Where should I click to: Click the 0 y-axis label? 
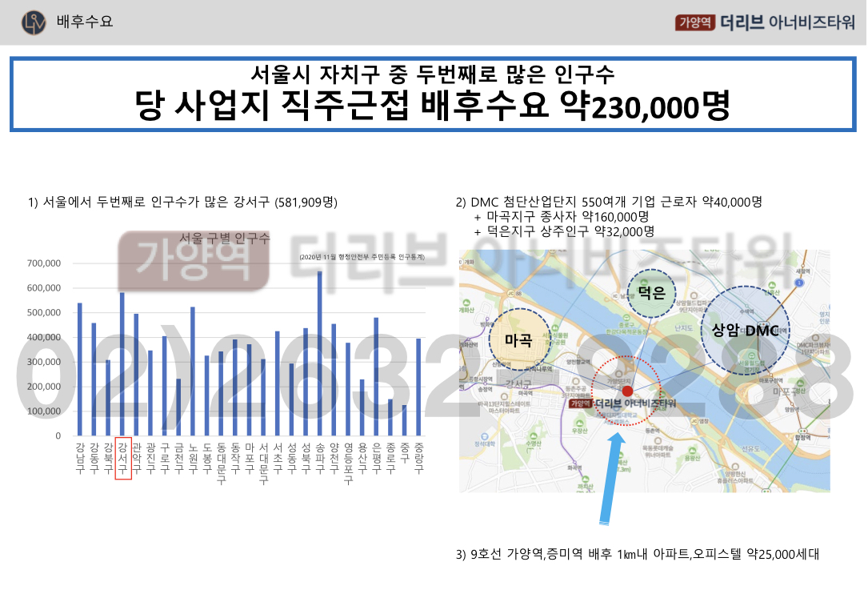[x=58, y=436]
